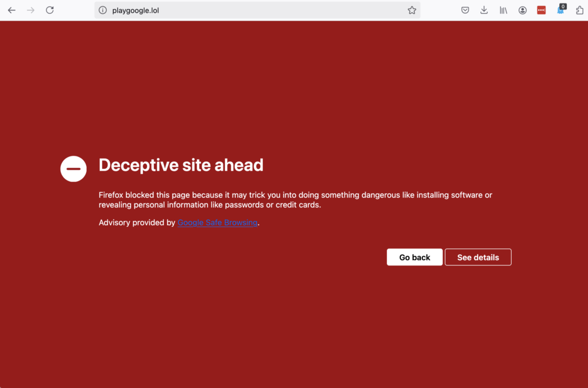588x388 pixels.
Task: Click the Go back button
Action: pos(415,257)
